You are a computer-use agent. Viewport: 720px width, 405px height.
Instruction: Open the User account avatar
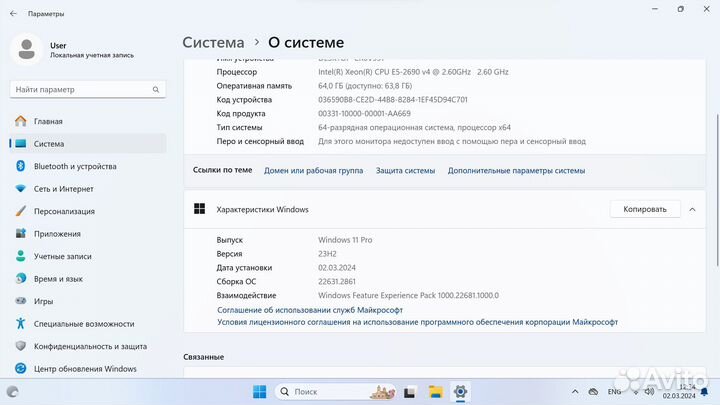point(26,49)
